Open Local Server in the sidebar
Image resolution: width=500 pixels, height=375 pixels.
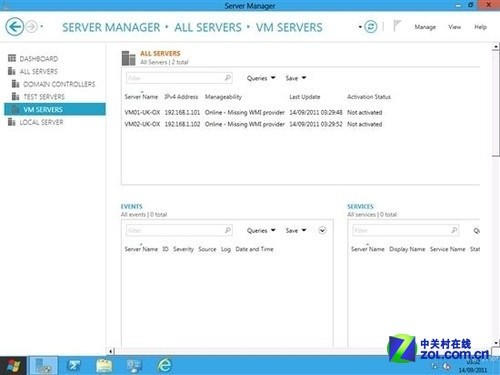pyautogui.click(x=41, y=122)
